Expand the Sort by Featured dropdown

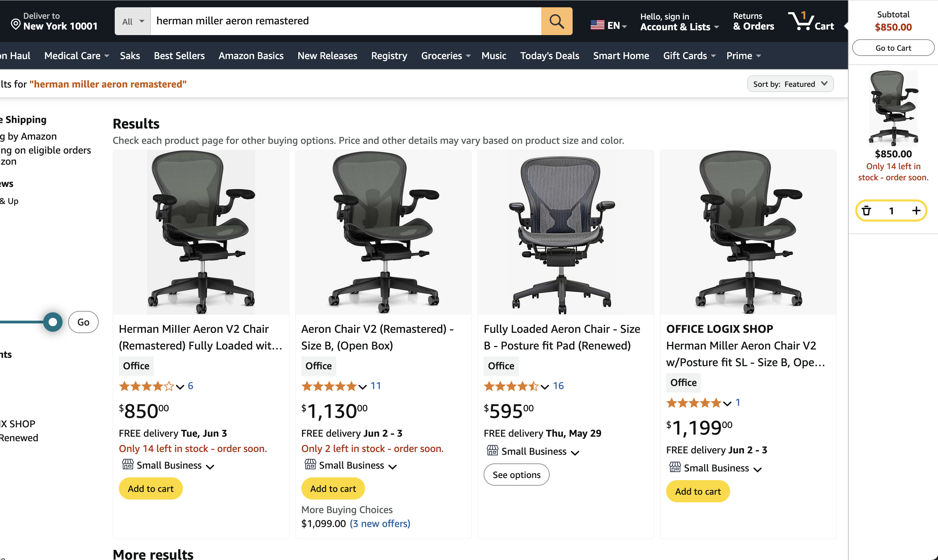click(x=790, y=84)
